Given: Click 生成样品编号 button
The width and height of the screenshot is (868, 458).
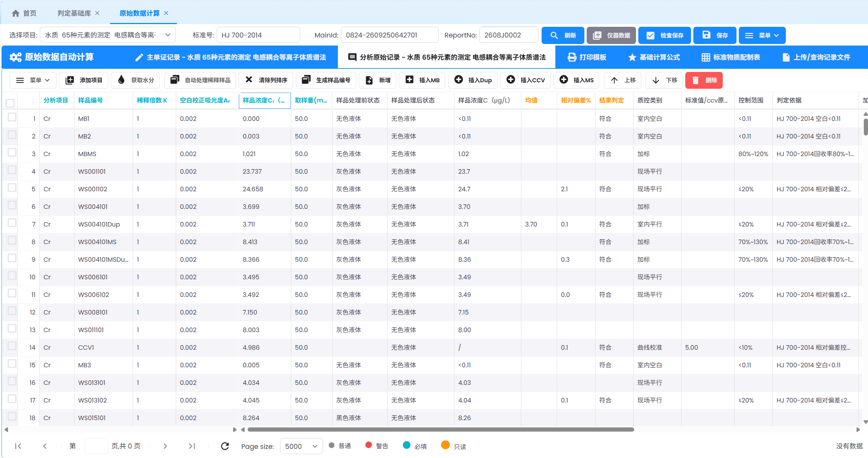Looking at the screenshot, I should pos(326,80).
